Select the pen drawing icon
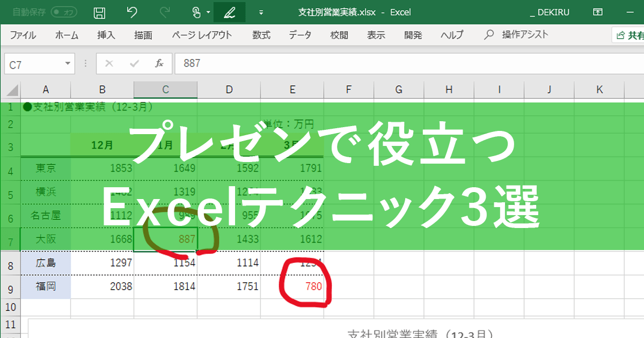 point(230,12)
